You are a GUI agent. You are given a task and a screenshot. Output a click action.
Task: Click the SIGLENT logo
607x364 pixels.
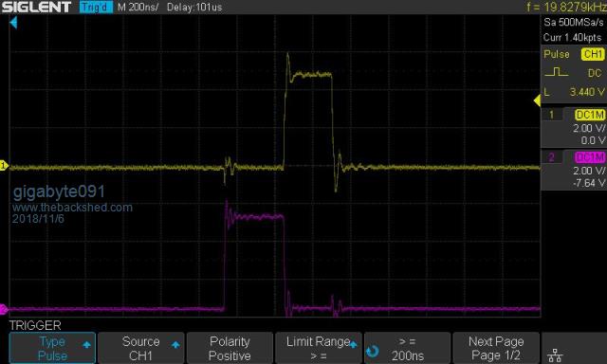(x=36, y=7)
